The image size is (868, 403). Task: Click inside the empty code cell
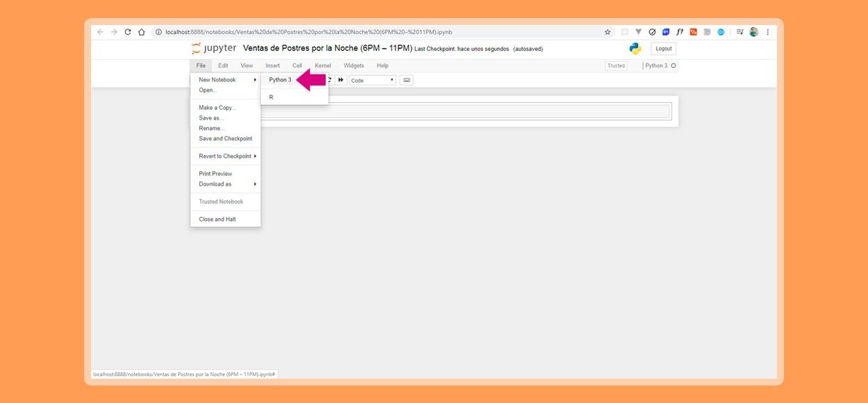465,111
